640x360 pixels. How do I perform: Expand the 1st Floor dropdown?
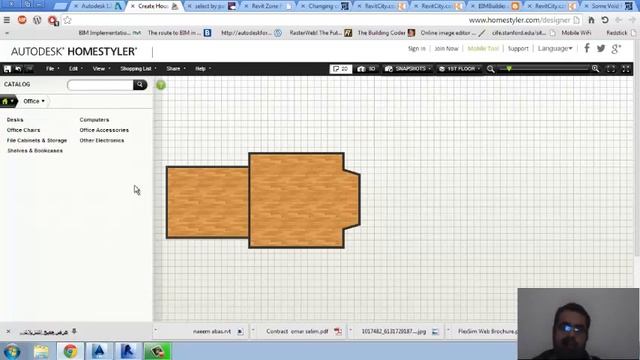[x=459, y=69]
